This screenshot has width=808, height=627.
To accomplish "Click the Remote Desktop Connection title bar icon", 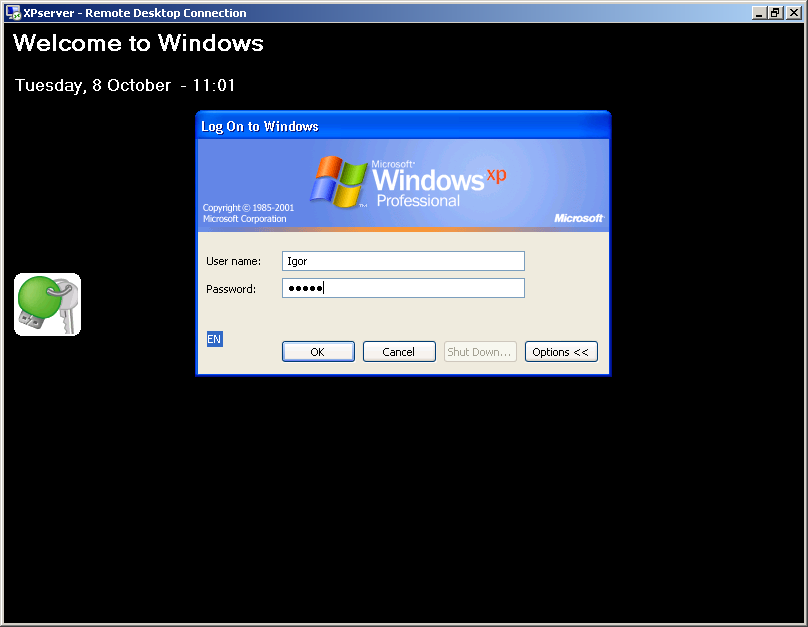I will pos(13,12).
